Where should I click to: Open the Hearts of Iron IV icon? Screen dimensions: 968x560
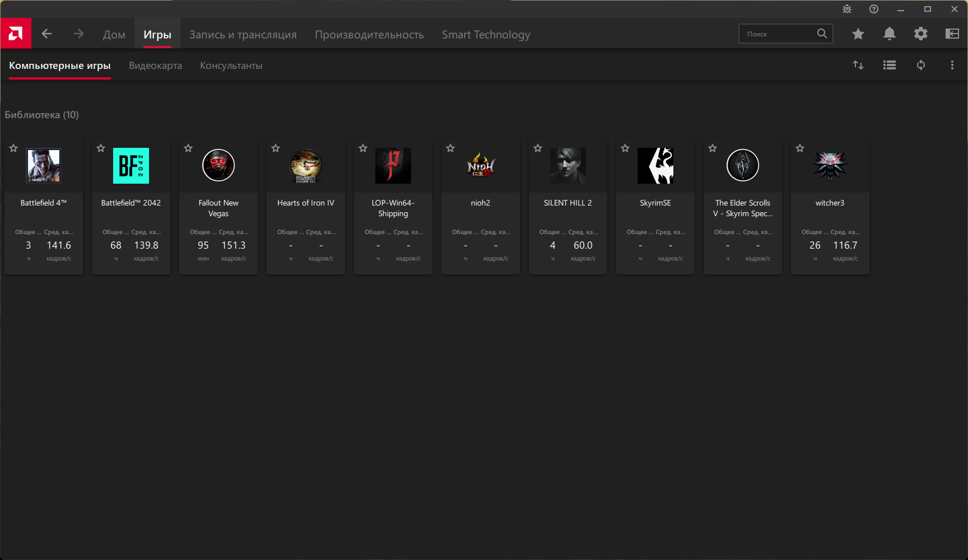click(306, 166)
